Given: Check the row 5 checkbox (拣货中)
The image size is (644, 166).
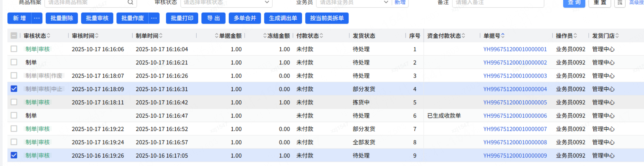Looking at the screenshot, I should pyautogui.click(x=14, y=102).
